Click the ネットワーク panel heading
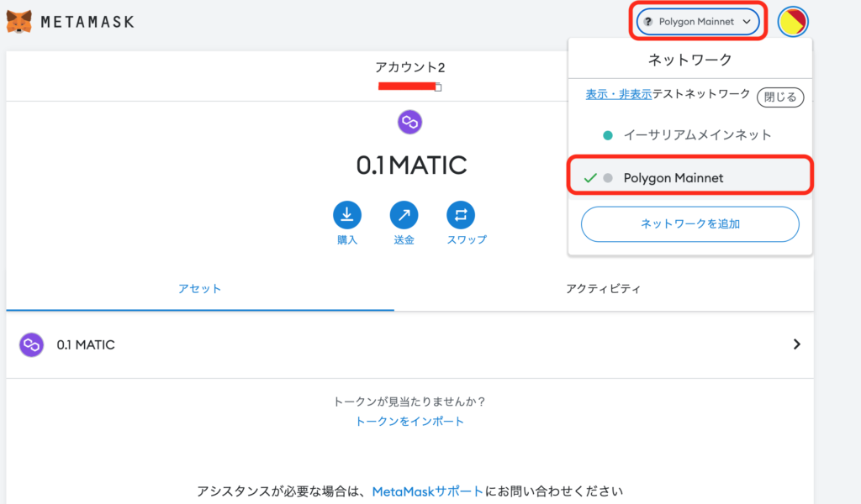 pos(690,60)
